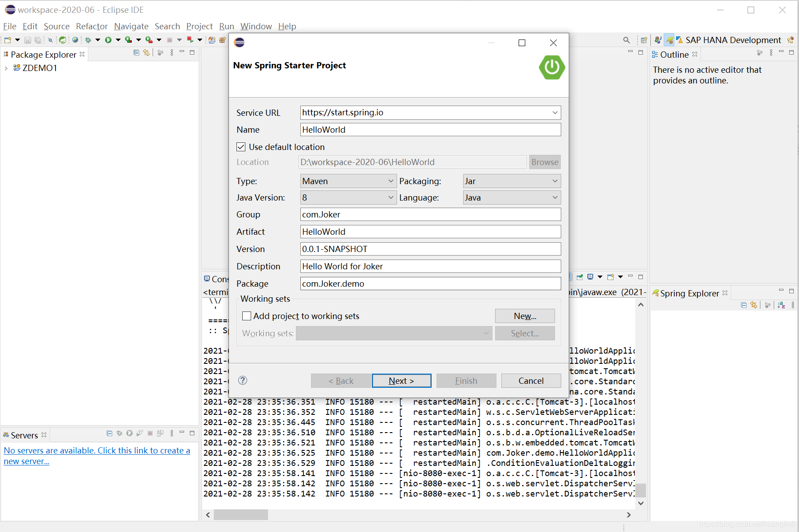Image resolution: width=799 pixels, height=532 pixels.
Task: Click the help question mark icon in the dialog
Action: click(242, 380)
